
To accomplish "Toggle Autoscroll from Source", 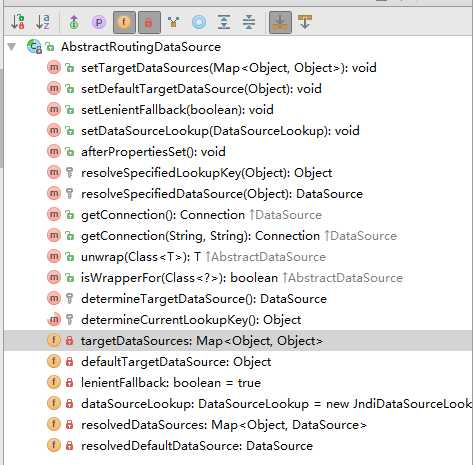I will 305,22.
